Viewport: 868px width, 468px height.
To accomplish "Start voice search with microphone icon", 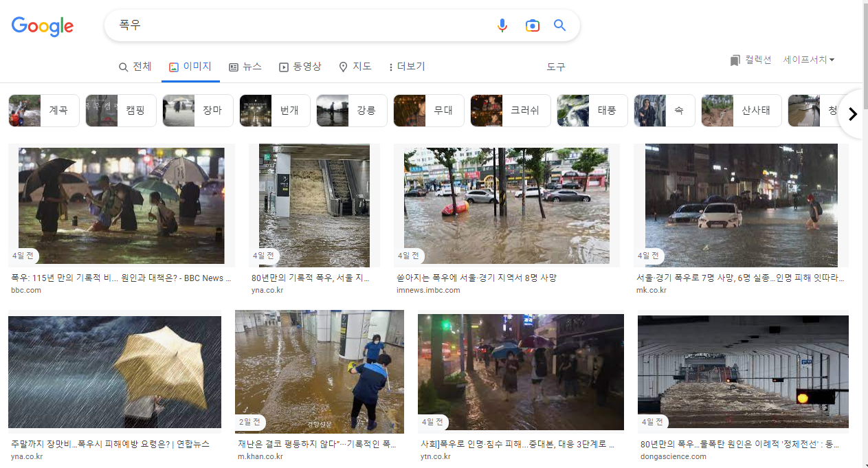I will [502, 25].
